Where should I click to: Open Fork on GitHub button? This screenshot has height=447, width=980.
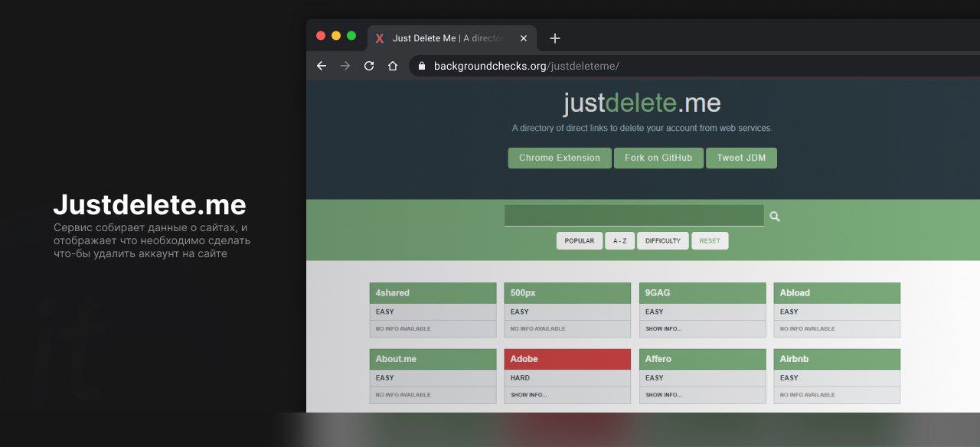tap(658, 158)
